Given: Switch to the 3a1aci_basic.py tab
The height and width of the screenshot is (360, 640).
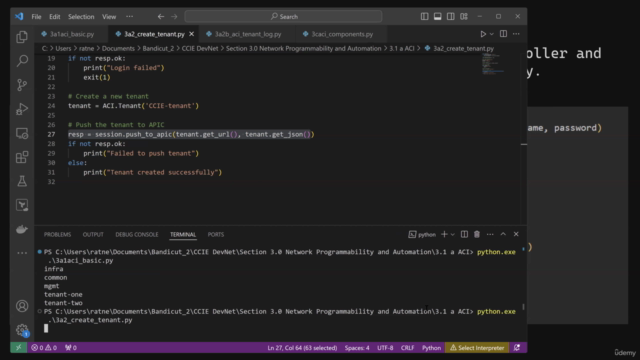Looking at the screenshot, I should pyautogui.click(x=72, y=34).
